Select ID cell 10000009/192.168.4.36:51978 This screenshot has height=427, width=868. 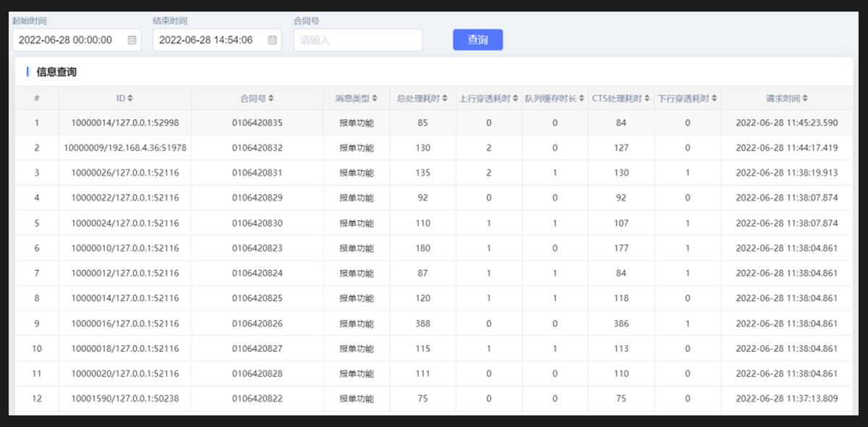coord(125,148)
